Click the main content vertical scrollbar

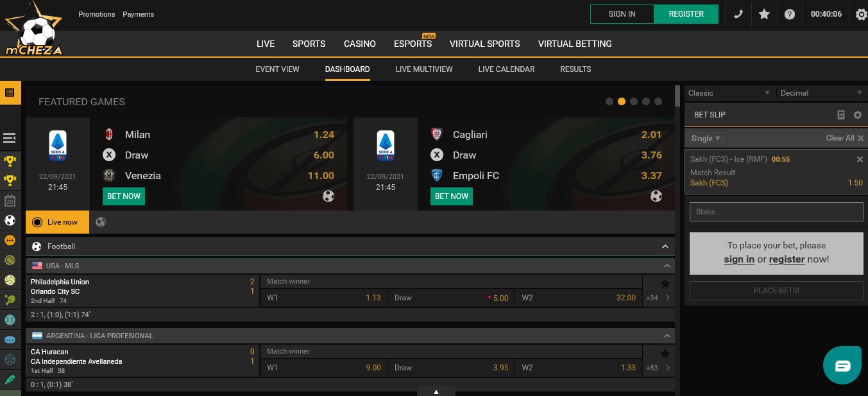(677, 96)
